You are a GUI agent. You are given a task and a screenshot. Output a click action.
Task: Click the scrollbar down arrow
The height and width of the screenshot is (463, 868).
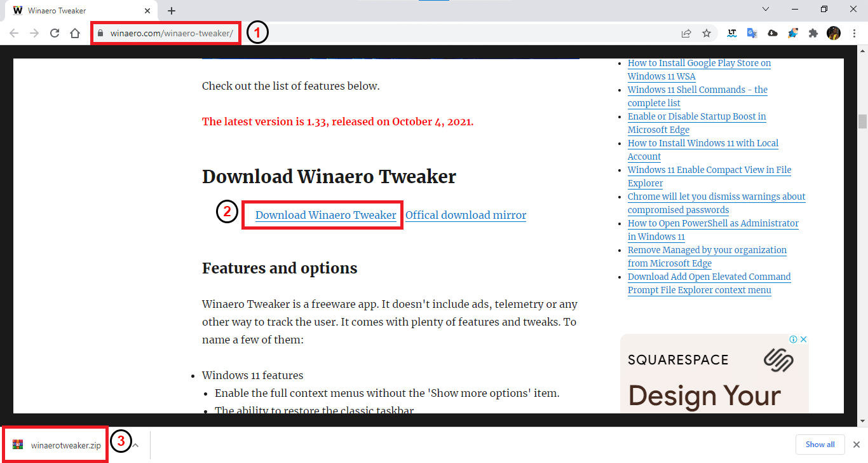point(862,421)
